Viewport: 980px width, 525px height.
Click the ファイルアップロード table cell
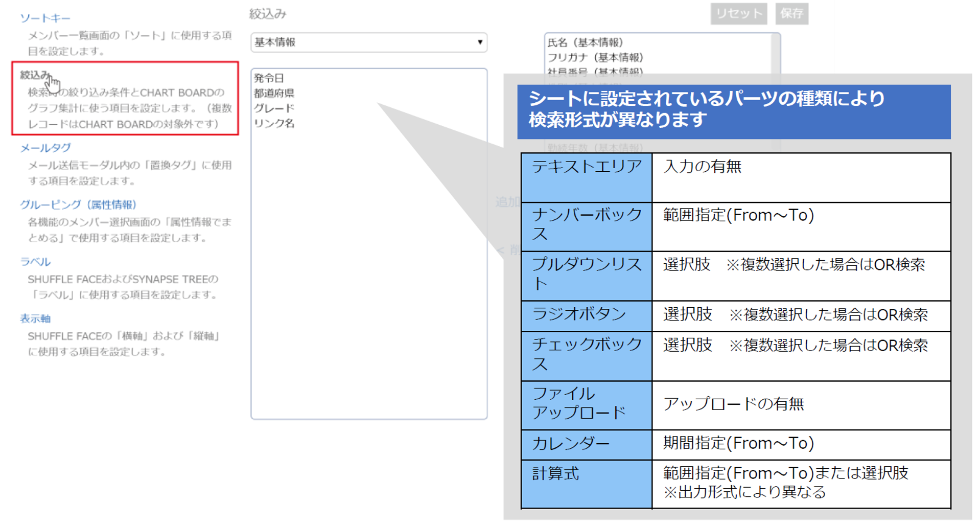[x=587, y=405]
